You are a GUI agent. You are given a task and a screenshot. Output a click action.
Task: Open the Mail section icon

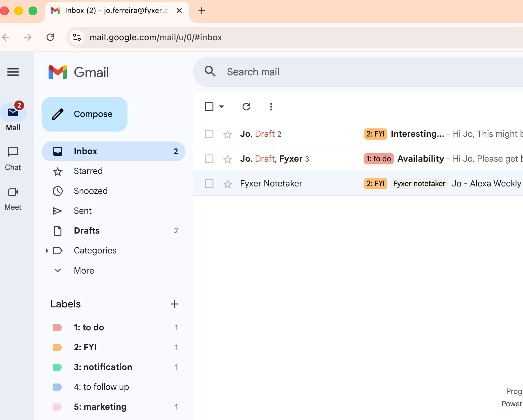(13, 112)
